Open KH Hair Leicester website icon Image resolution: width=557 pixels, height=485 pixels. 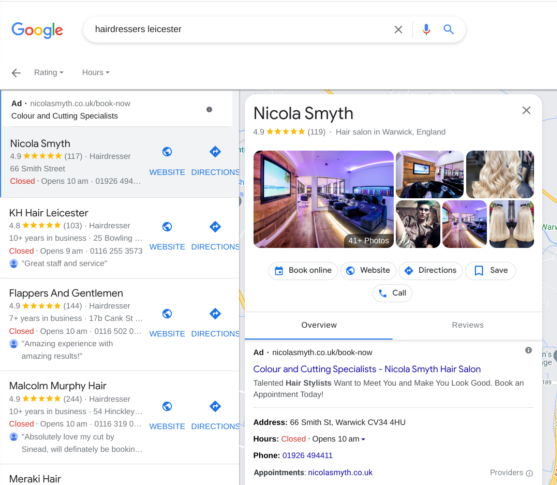coord(167,227)
